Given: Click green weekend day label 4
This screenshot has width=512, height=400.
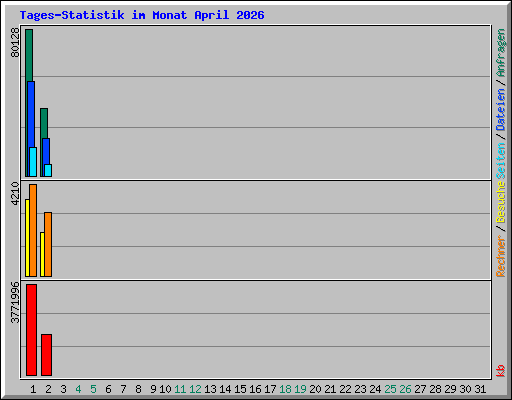Looking at the screenshot, I should [x=78, y=389].
